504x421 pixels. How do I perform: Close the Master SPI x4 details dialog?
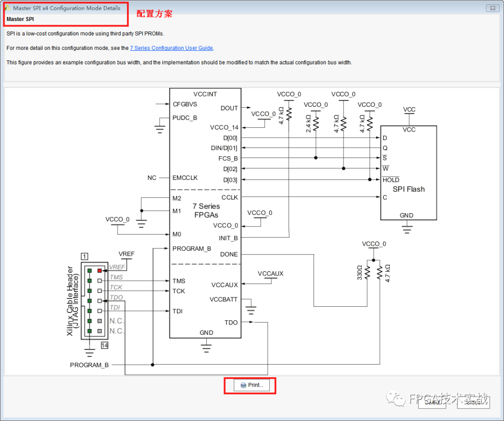492,7
